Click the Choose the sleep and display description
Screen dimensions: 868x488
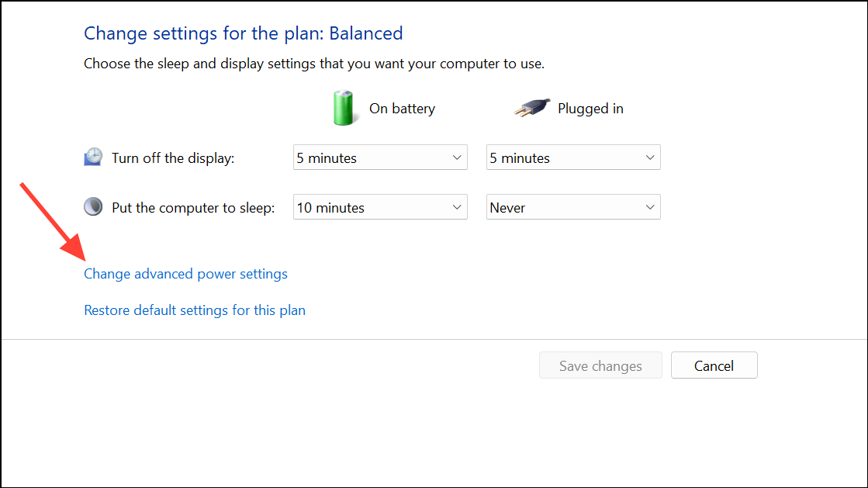click(x=314, y=64)
